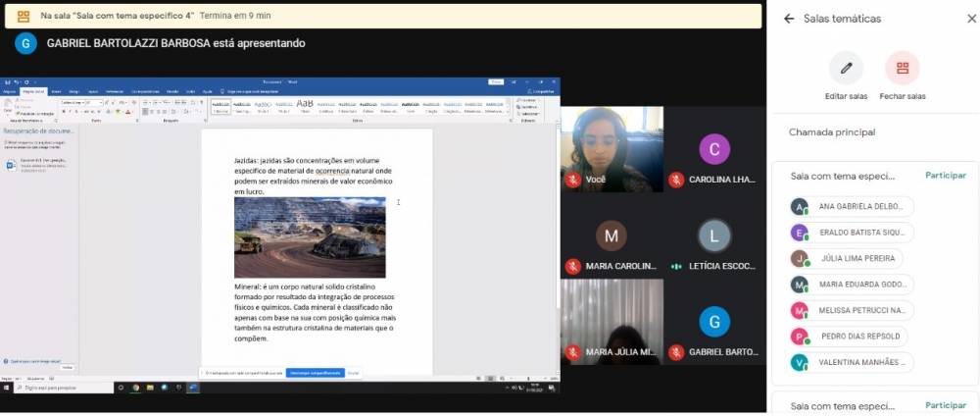Click Participar for the second themed room
Image resolution: width=980 pixels, height=416 pixels.
(x=945, y=405)
